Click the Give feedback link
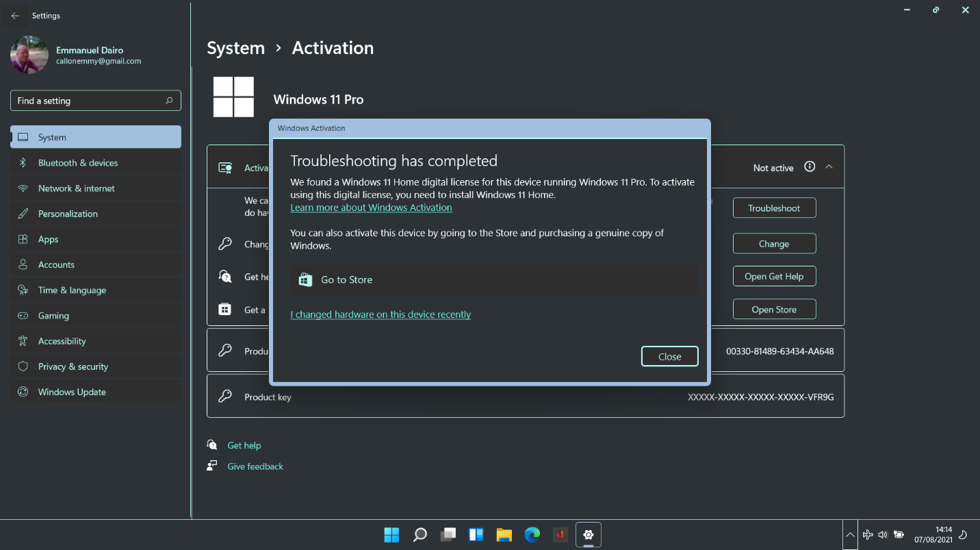 point(255,466)
